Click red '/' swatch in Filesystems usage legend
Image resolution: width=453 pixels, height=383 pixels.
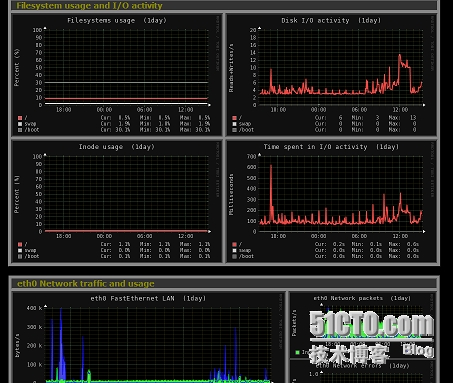pos(20,118)
